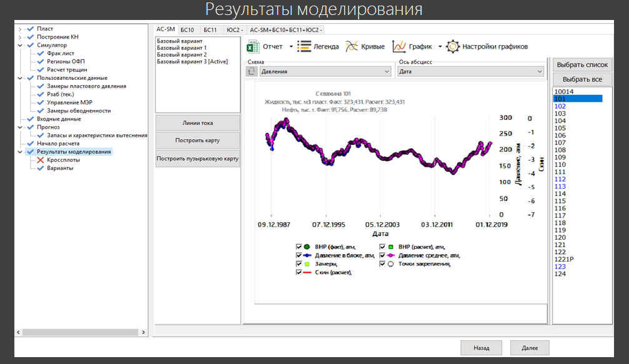Click the tree scrollbar left arrow
The height and width of the screenshot is (364, 629).
[19, 332]
